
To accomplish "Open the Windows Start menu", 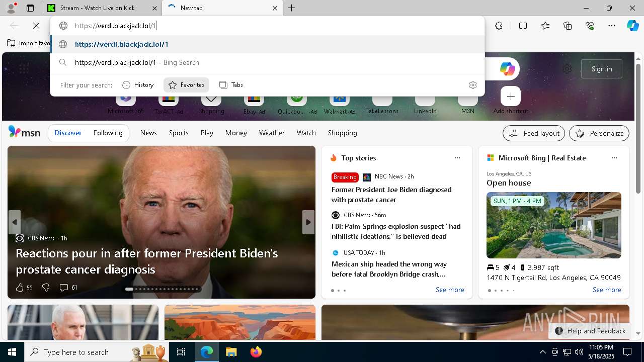I will tap(12, 352).
